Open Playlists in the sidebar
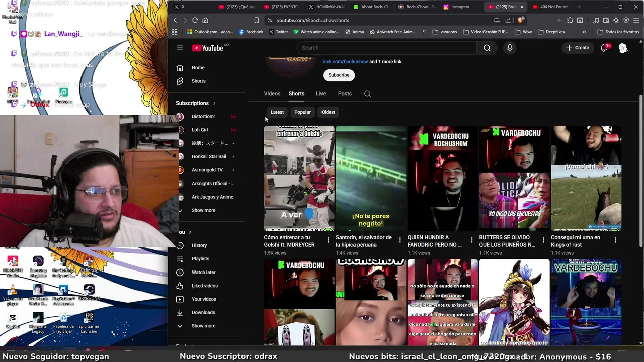This screenshot has width=644, height=362. tap(200, 259)
